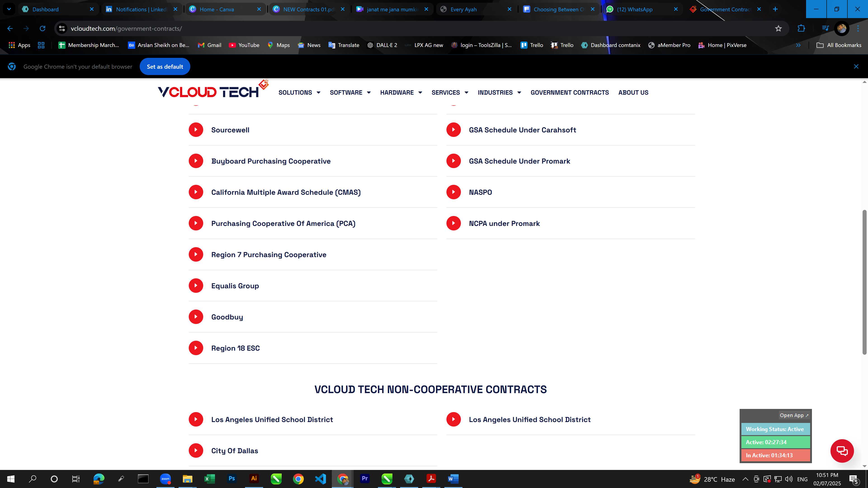Open Zoom from the taskbar
The image size is (868, 488).
tap(165, 479)
